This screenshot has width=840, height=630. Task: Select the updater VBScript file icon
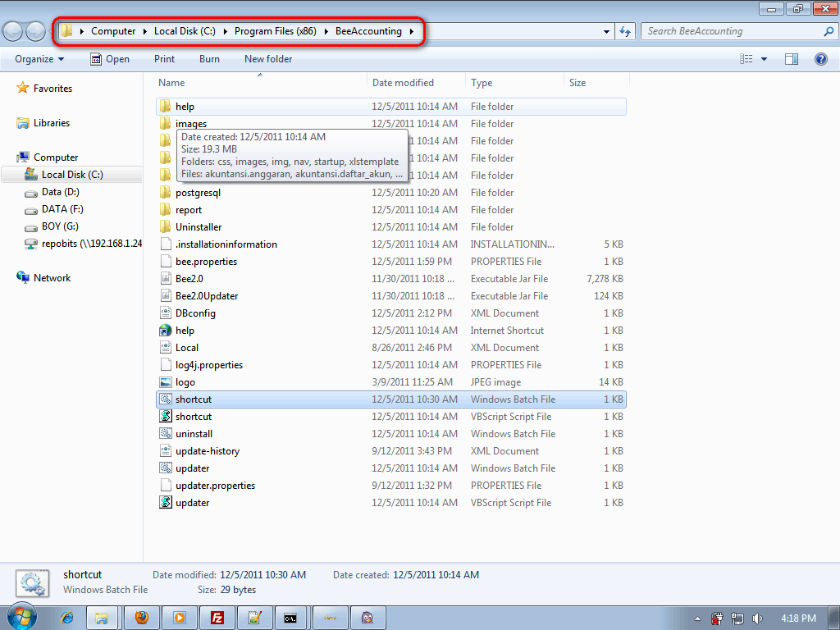click(166, 503)
